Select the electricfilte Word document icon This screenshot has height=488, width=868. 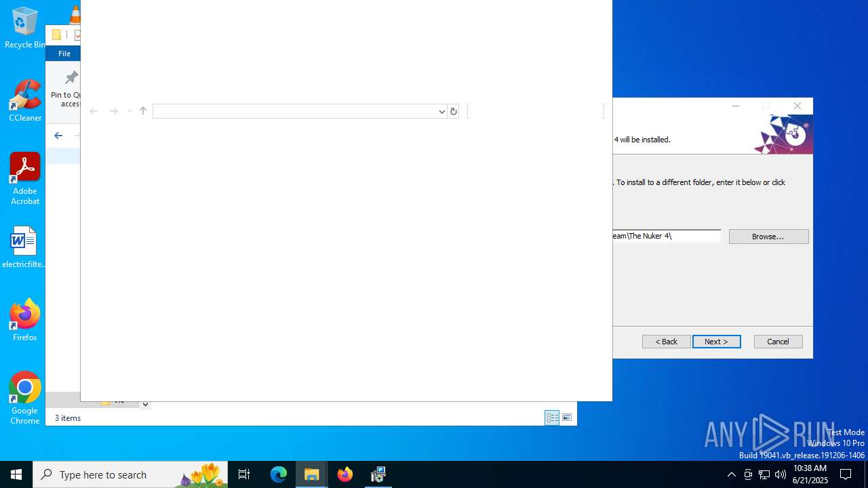pyautogui.click(x=24, y=247)
